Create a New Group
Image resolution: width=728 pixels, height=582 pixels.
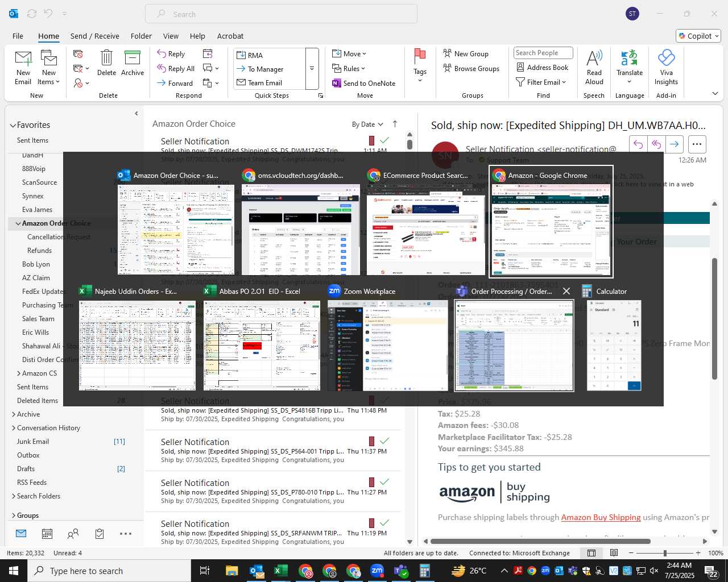click(x=466, y=53)
